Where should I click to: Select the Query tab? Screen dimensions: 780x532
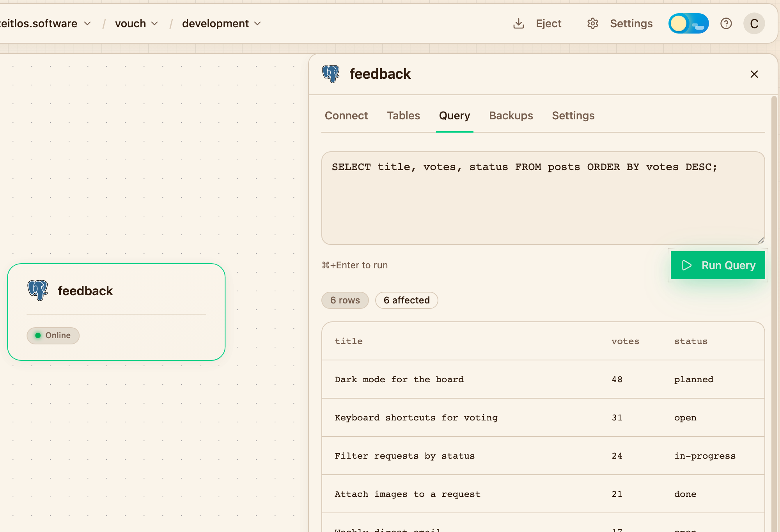click(454, 115)
